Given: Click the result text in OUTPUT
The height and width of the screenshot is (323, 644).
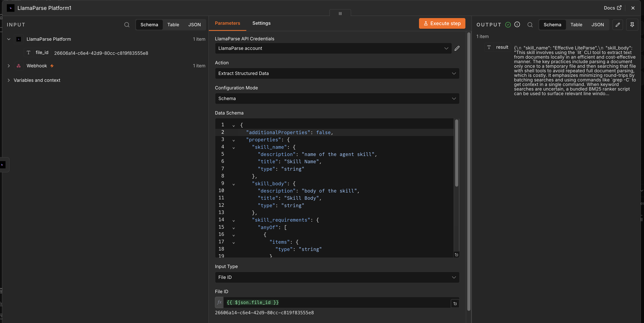Looking at the screenshot, I should (x=575, y=71).
